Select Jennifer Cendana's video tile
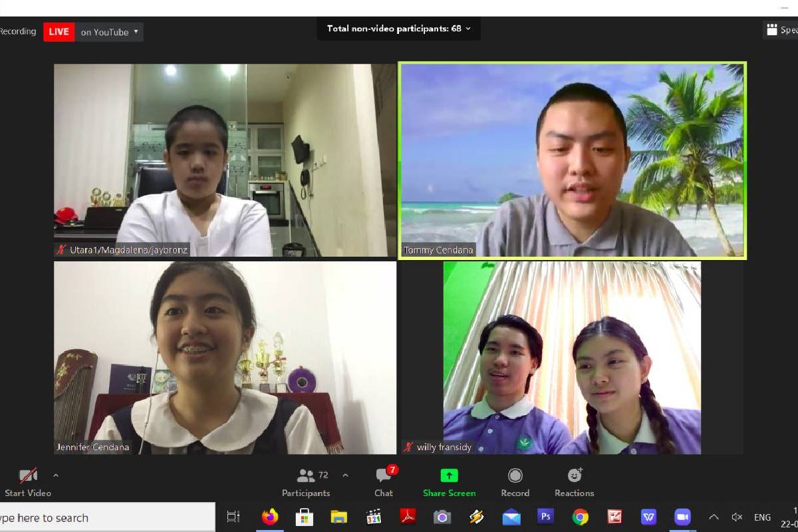Screen dimensions: 798x532 [225, 357]
